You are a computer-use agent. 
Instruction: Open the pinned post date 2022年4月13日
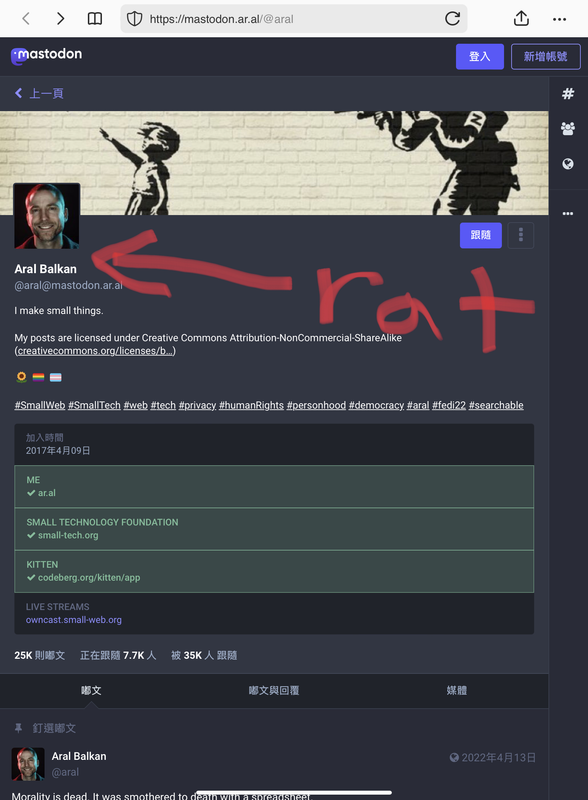499,758
